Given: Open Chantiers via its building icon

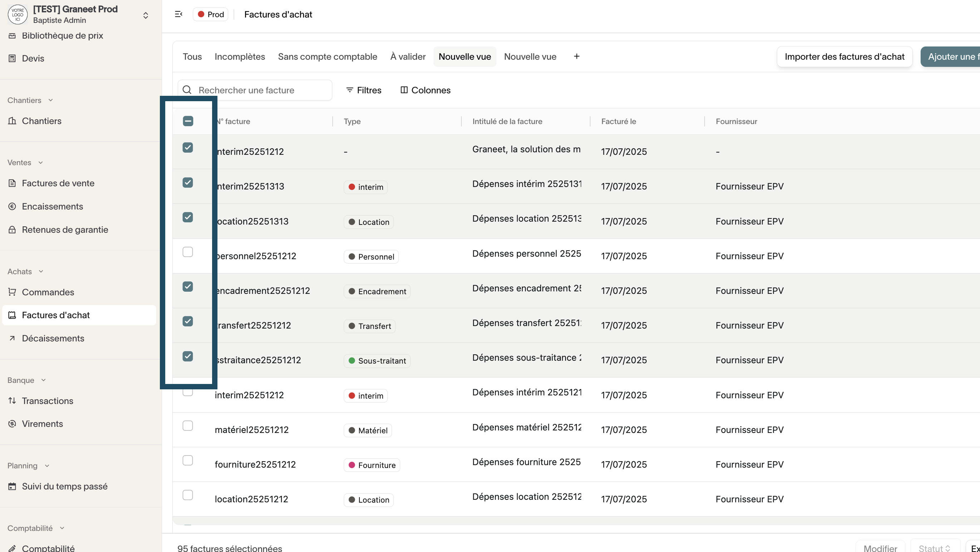Looking at the screenshot, I should (12, 121).
